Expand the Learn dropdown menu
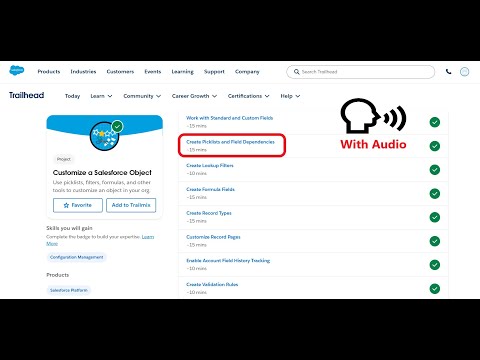Screen dimensions: 480x360 pyautogui.click(x=101, y=96)
